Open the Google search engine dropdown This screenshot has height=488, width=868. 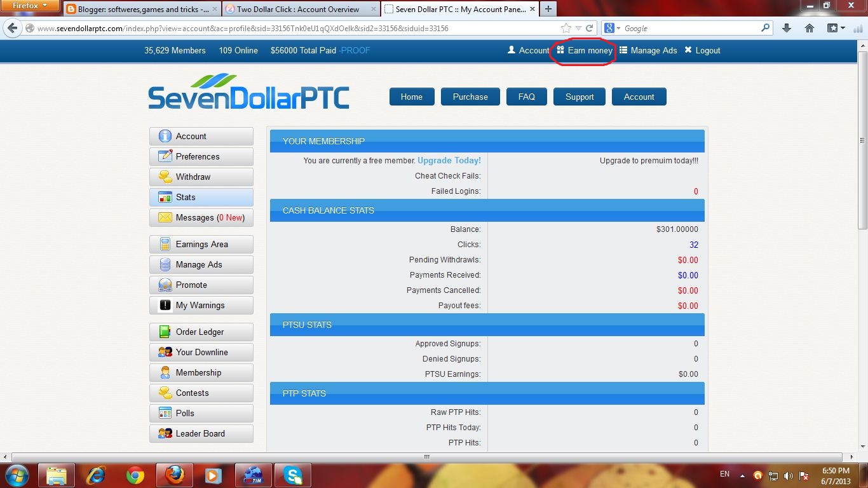tap(611, 28)
